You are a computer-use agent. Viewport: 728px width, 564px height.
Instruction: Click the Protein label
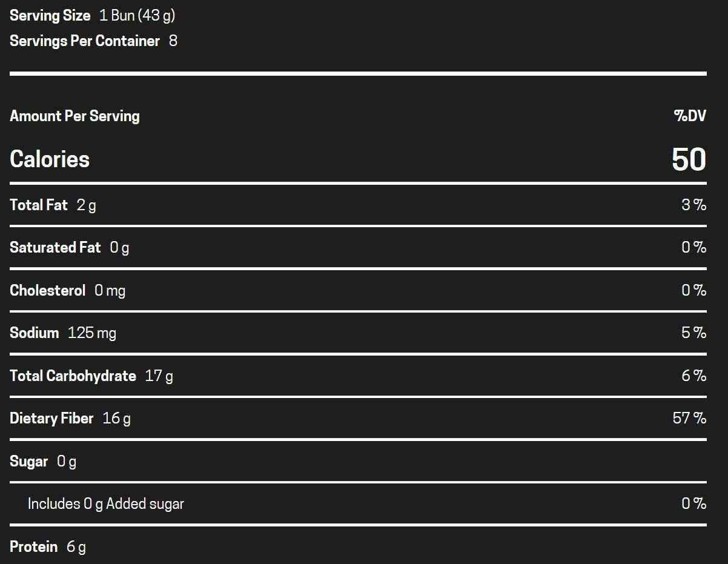pyautogui.click(x=34, y=547)
